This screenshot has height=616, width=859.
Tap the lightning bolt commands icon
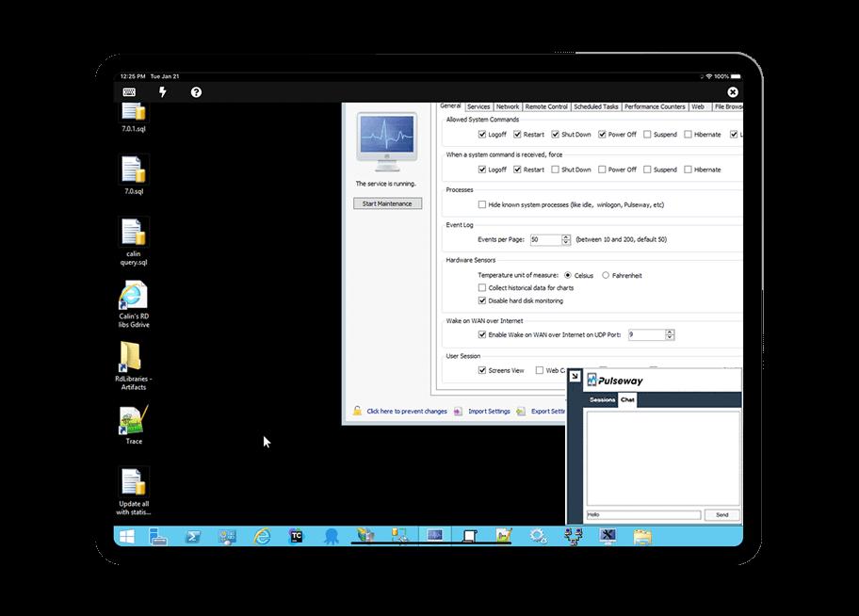click(x=163, y=92)
